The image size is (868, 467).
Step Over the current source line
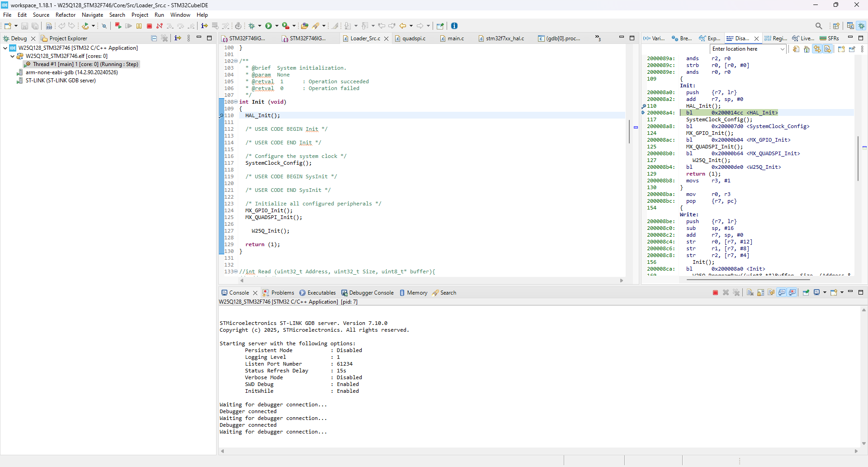click(x=181, y=26)
